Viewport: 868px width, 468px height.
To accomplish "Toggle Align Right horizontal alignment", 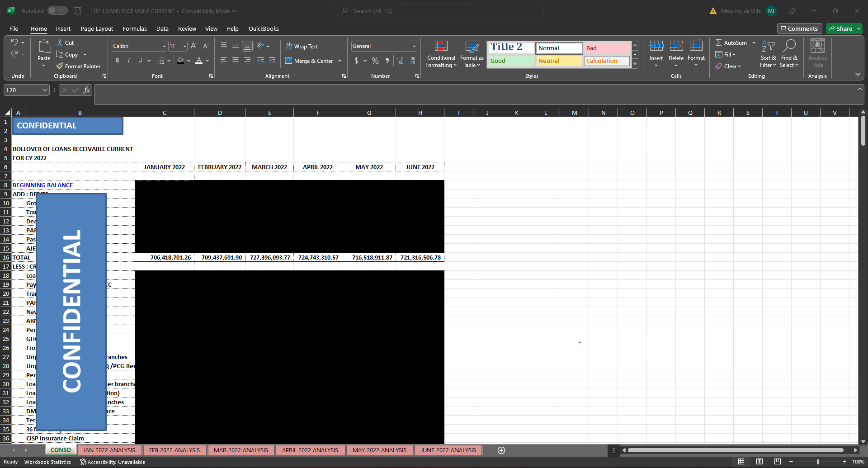I will [247, 61].
